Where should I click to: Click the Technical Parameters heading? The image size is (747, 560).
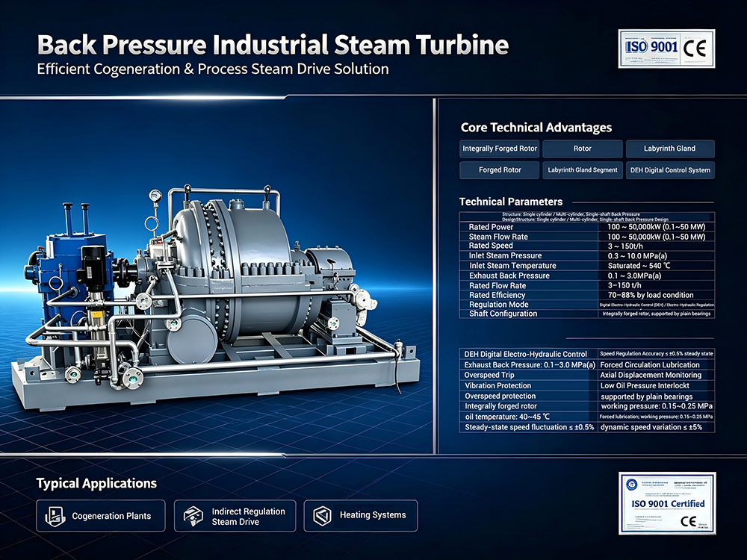point(511,202)
